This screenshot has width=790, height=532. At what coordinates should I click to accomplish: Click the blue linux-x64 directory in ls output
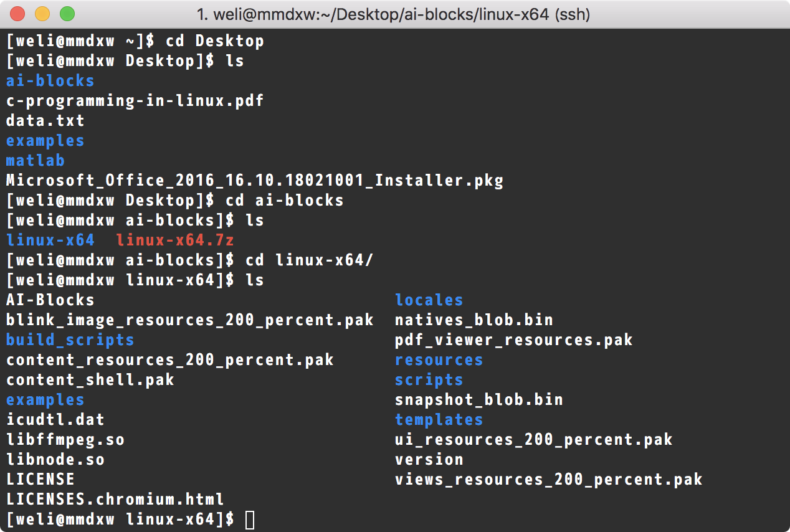point(50,240)
